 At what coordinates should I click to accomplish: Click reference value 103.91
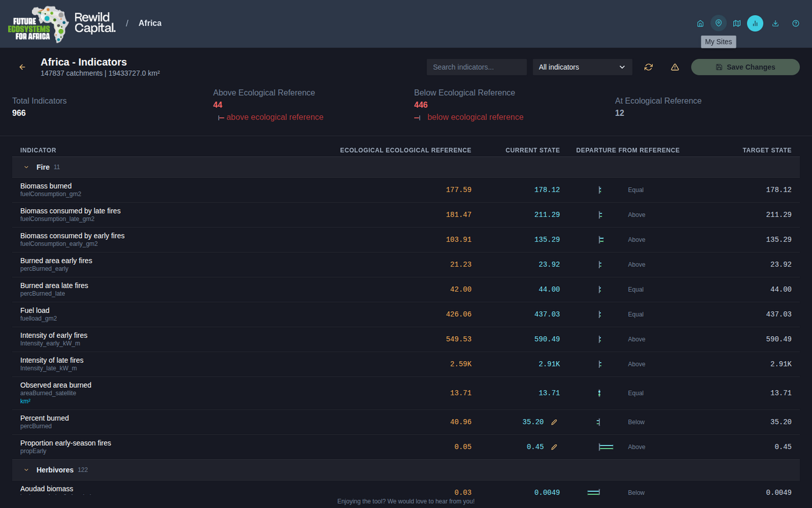click(x=458, y=240)
